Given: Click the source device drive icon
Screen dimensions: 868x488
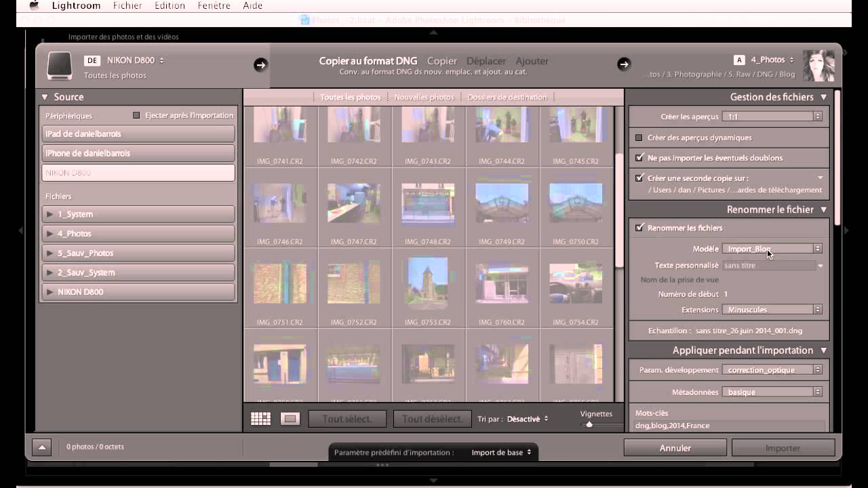Looking at the screenshot, I should tap(59, 66).
